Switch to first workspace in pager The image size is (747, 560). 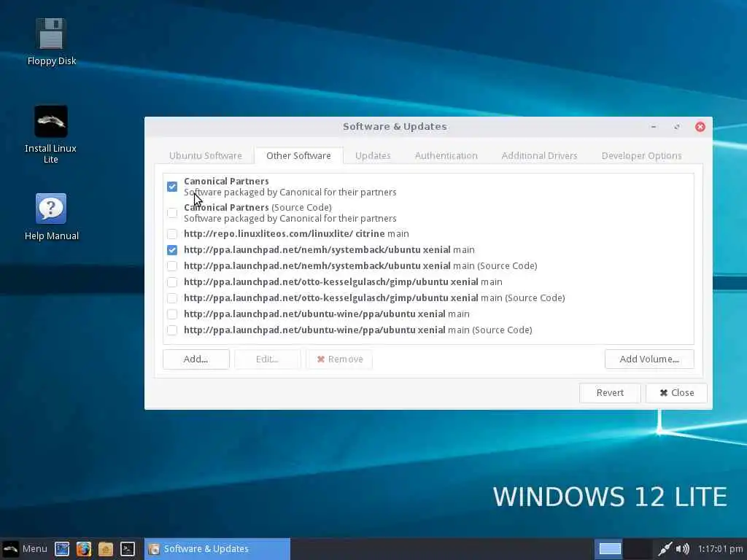tap(610, 548)
